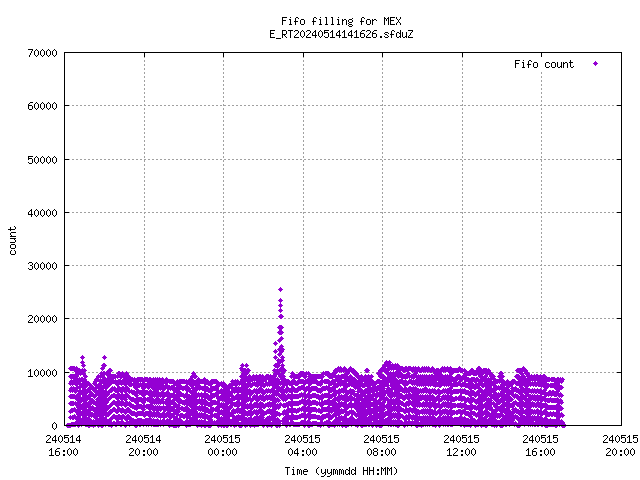Click the '240515 00:00' x-axis label
The width and height of the screenshot is (640, 480).
click(222, 446)
